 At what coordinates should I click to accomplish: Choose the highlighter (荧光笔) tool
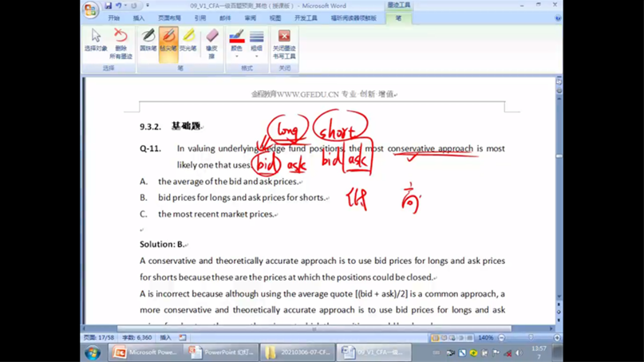188,41
